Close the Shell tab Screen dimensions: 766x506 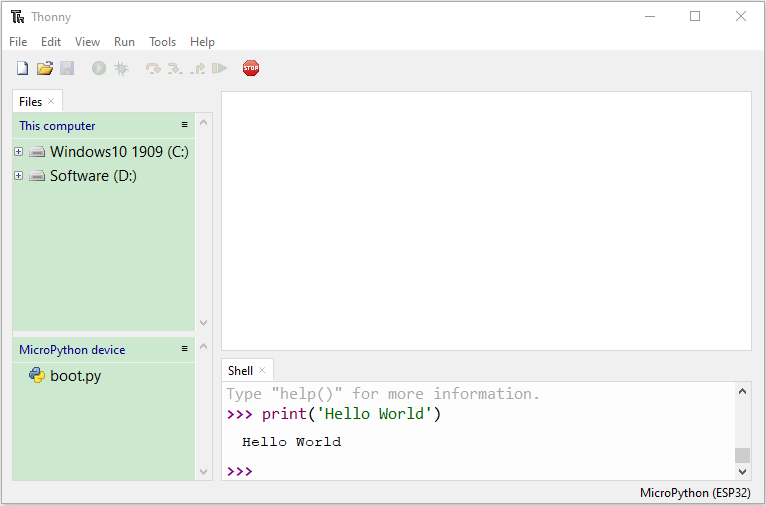click(x=262, y=370)
